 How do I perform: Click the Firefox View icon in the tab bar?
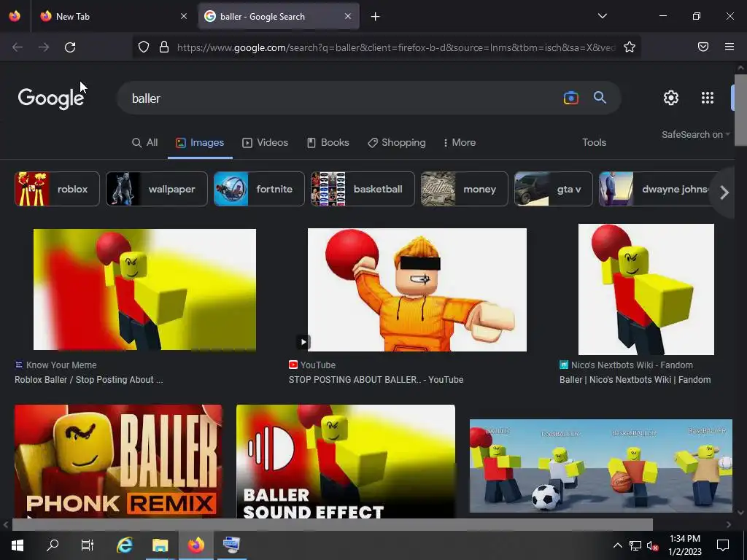[15, 16]
